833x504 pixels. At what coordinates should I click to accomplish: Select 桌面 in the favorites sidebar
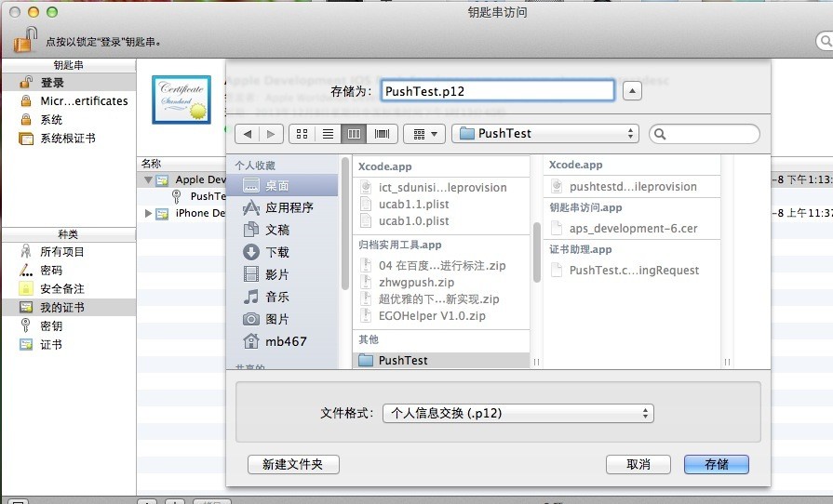click(284, 185)
